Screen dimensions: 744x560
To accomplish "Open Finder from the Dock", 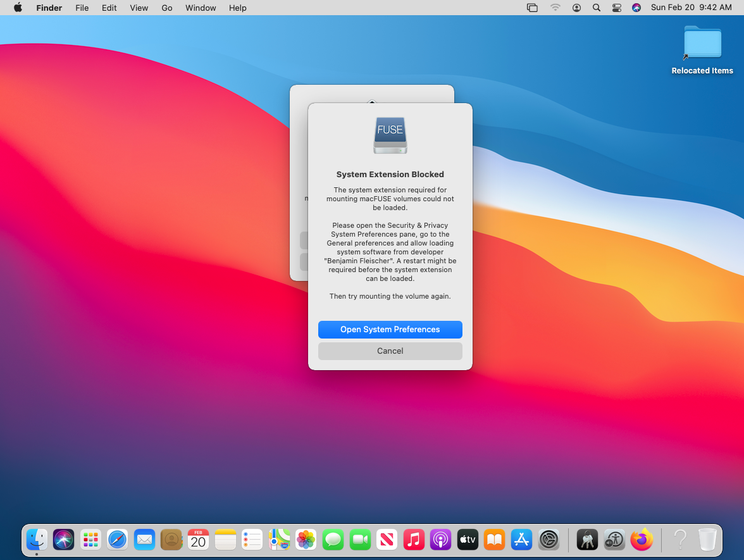I will coord(37,540).
